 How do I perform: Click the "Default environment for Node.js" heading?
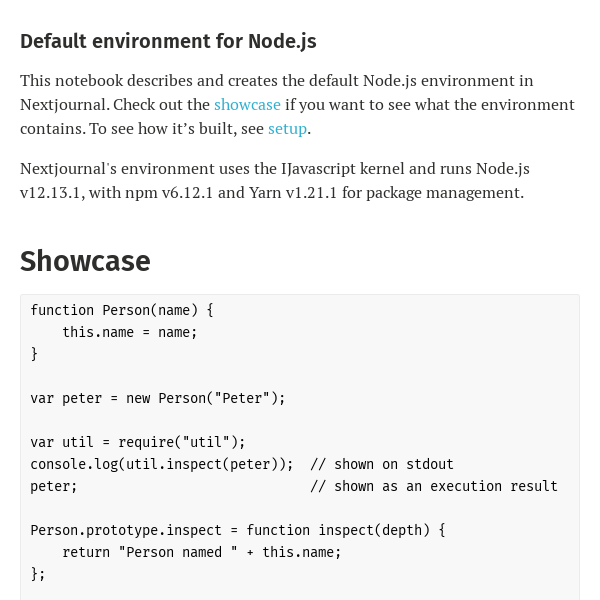click(x=168, y=41)
